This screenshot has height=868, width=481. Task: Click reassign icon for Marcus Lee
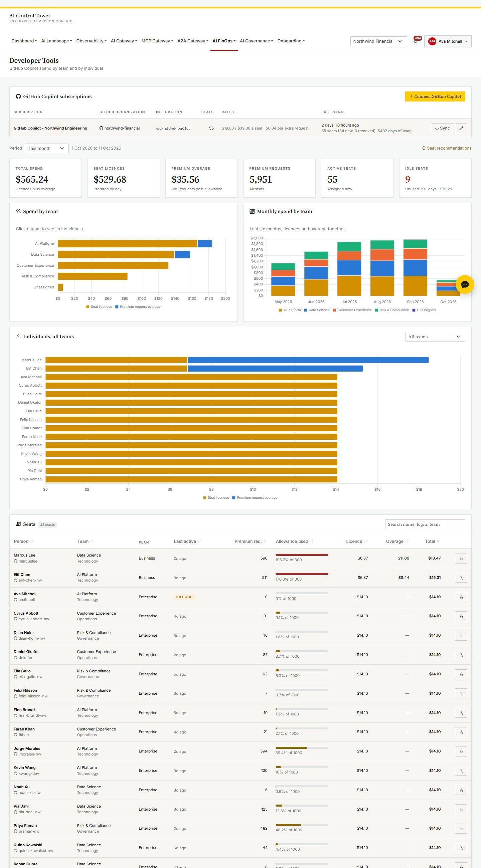pyautogui.click(x=461, y=558)
